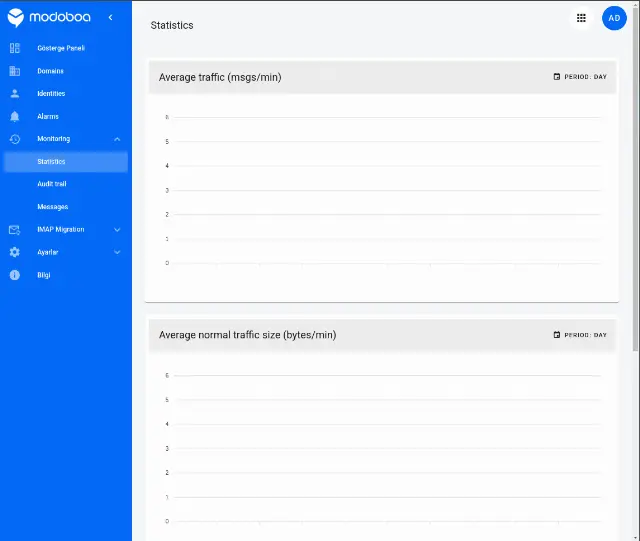Viewport: 640px width, 541px height.
Task: Click the IMAP Migration label
Action: pyautogui.click(x=61, y=229)
